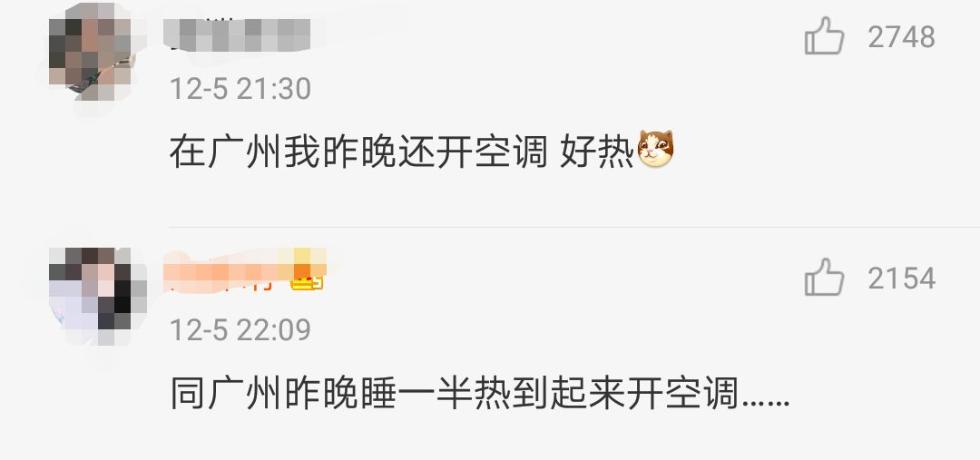Tap 昨晚还开 in the first comment

pos(398,152)
